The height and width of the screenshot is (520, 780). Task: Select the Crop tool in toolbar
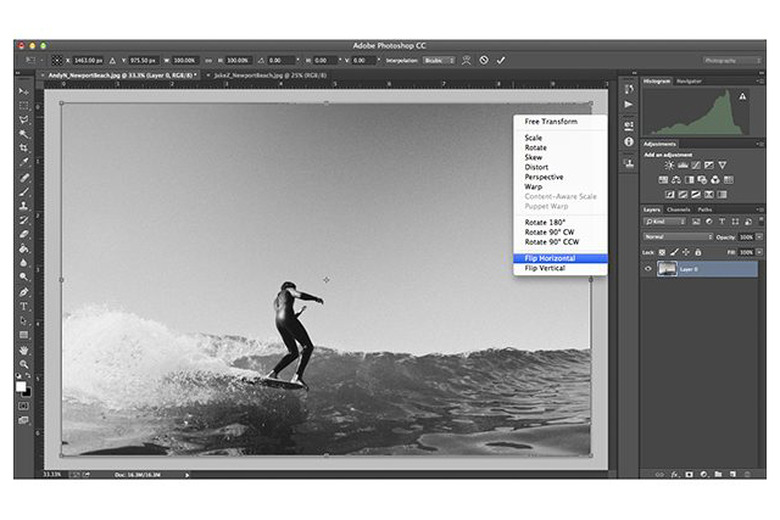(24, 148)
